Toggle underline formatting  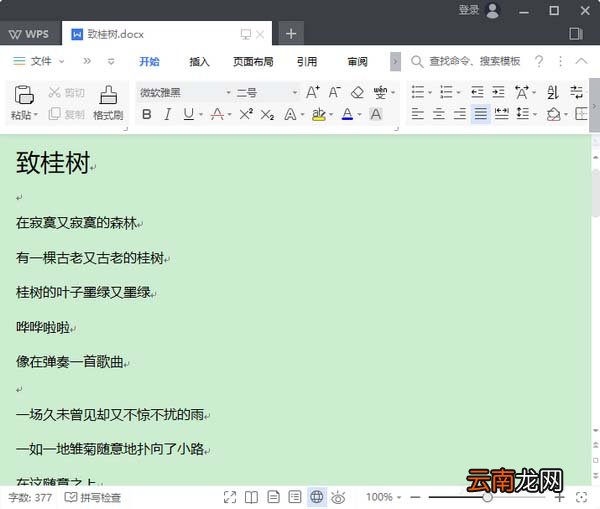tap(189, 114)
